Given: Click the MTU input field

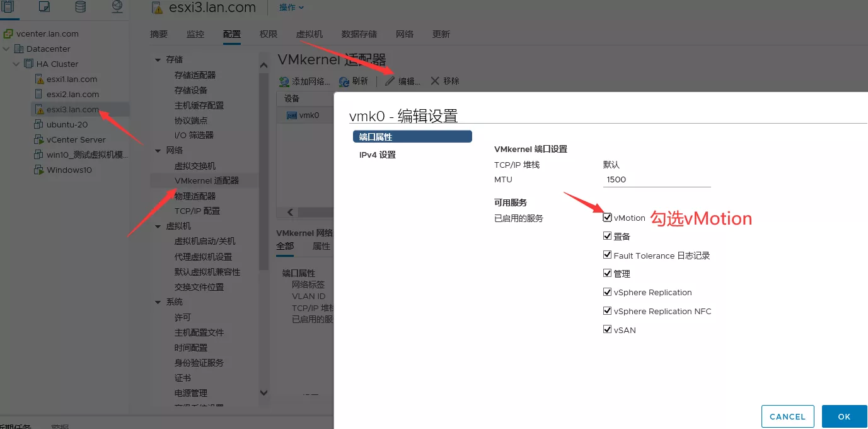Looking at the screenshot, I should (x=656, y=179).
